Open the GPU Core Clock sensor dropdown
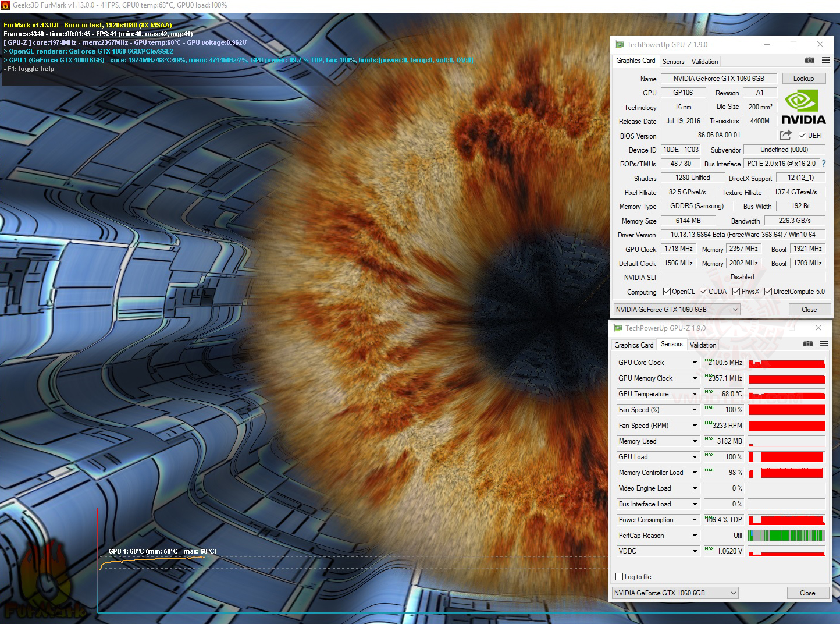Image resolution: width=840 pixels, height=624 pixels. pyautogui.click(x=693, y=362)
